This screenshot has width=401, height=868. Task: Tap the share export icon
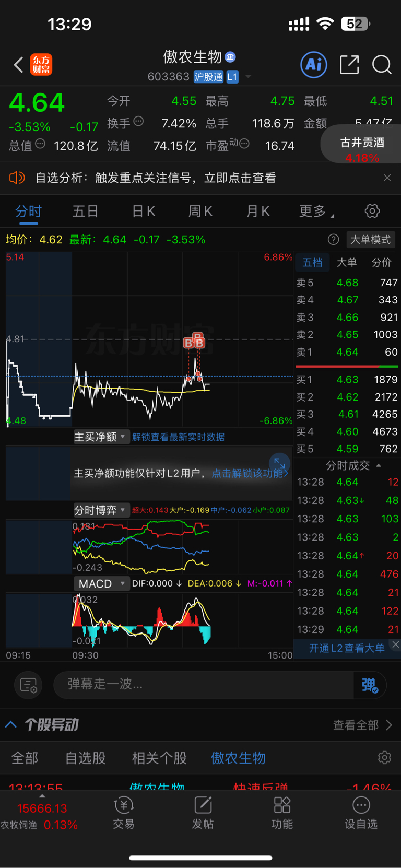349,65
